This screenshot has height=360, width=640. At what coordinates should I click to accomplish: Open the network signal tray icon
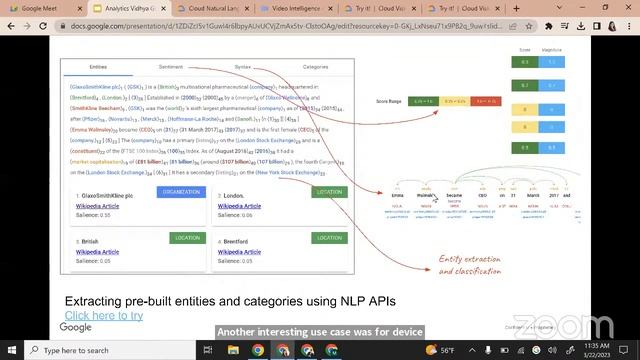coord(520,350)
